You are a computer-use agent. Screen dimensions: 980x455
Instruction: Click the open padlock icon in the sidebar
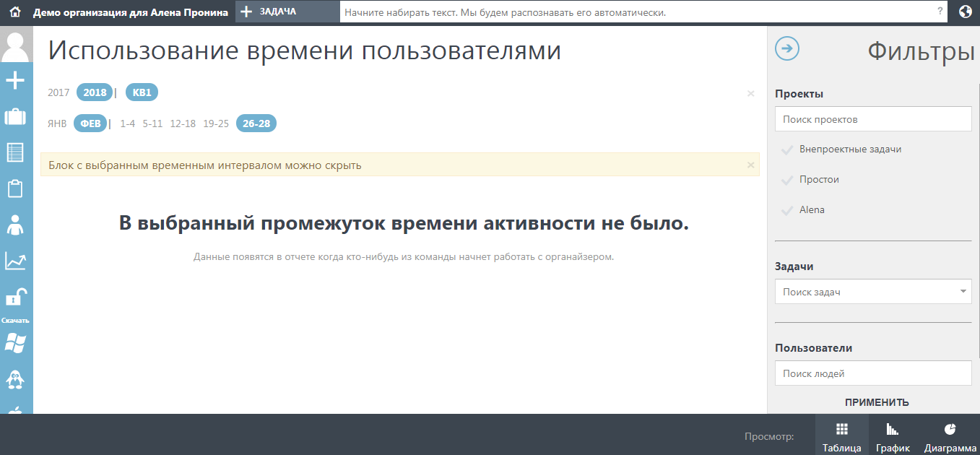tap(15, 297)
